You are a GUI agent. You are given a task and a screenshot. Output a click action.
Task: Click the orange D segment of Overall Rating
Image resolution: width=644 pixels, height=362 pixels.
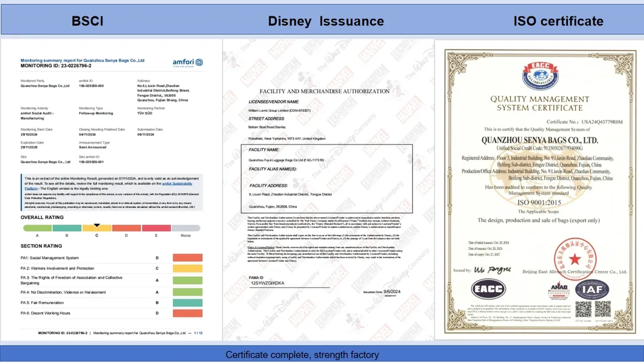pos(127,228)
